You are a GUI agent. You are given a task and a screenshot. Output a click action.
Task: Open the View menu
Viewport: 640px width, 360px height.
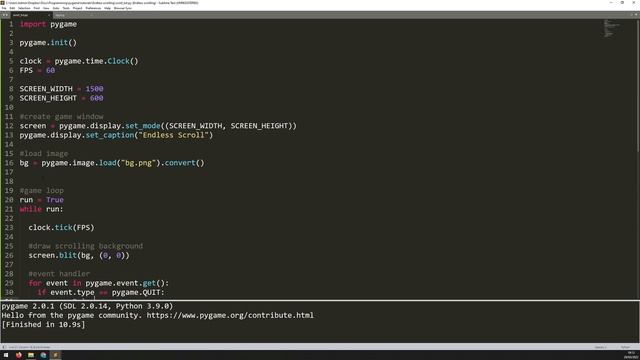46,8
